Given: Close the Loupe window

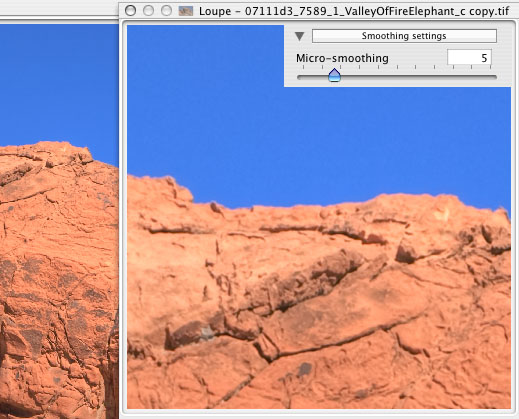Looking at the screenshot, I should [130, 11].
